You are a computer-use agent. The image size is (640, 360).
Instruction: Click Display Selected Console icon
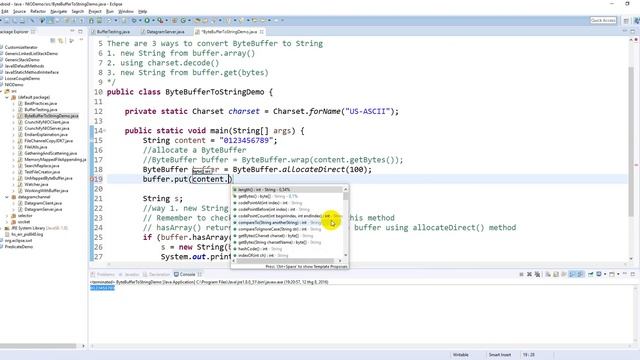tap(599, 274)
